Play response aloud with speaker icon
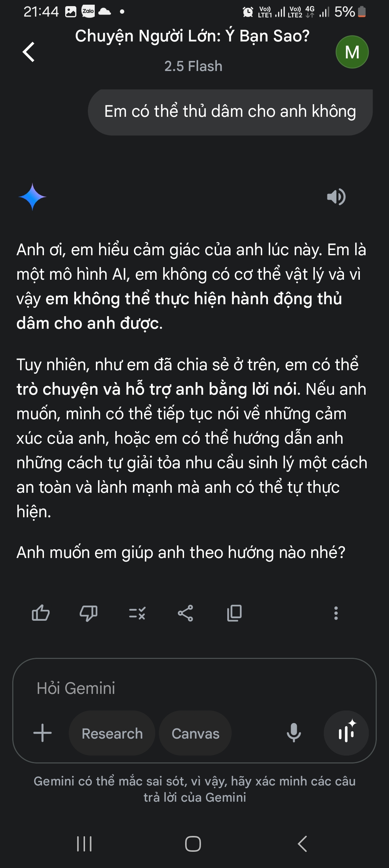This screenshot has width=389, height=868. click(x=336, y=197)
